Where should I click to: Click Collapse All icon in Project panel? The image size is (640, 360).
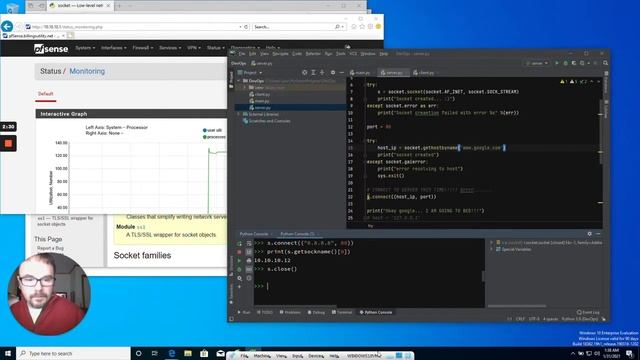(x=322, y=72)
